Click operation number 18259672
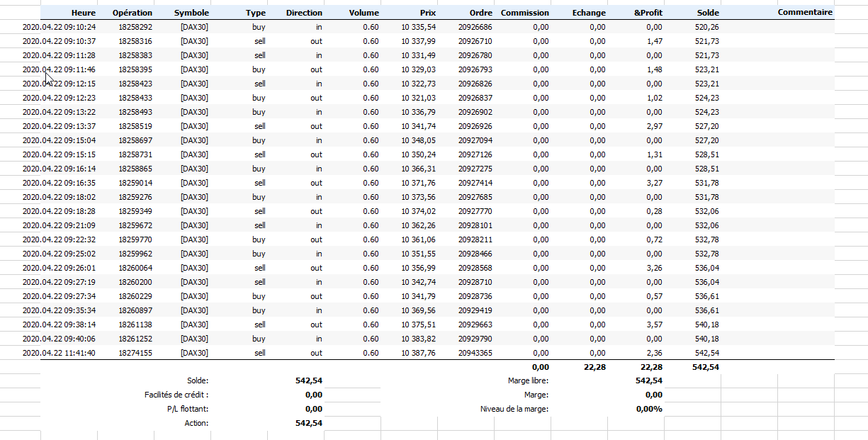Image resolution: width=868 pixels, height=440 pixels. pyautogui.click(x=135, y=225)
